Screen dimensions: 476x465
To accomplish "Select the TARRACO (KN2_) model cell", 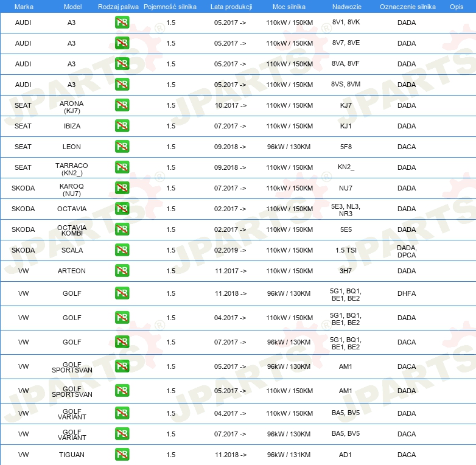I will click(x=72, y=169).
